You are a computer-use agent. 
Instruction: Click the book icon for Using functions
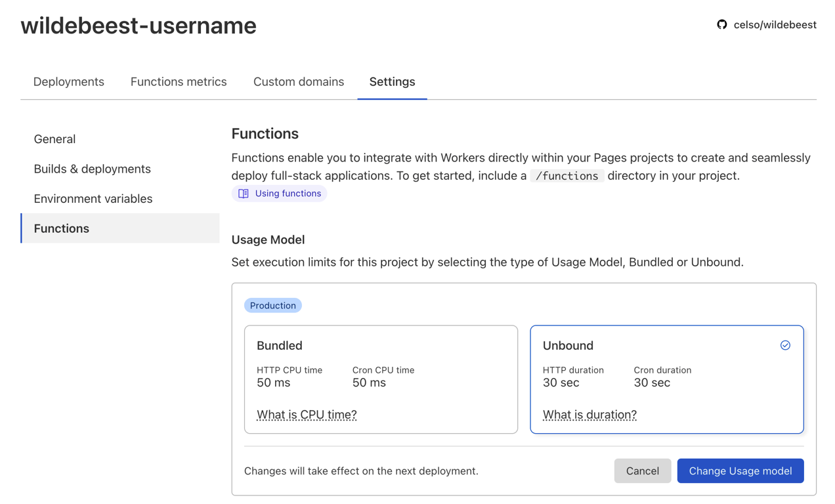244,194
